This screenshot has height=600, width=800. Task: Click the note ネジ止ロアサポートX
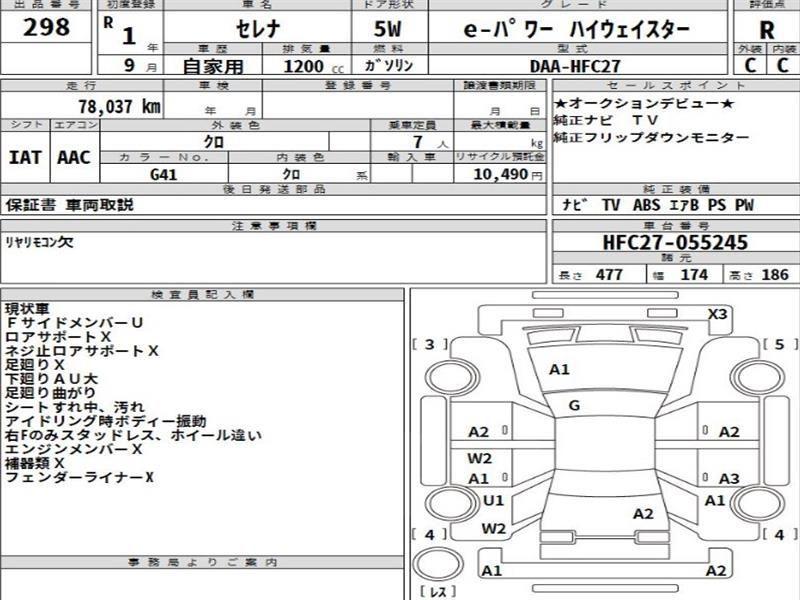82,351
